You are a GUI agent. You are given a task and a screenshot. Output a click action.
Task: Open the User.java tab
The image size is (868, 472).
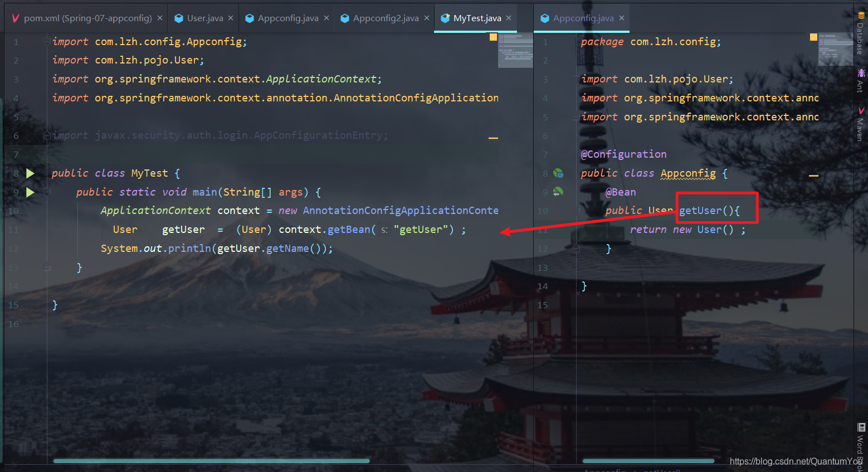[204, 18]
